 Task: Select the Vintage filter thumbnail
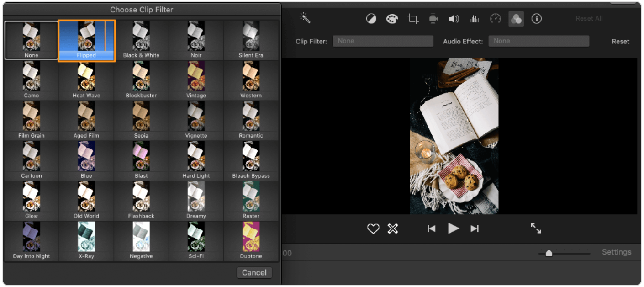pyautogui.click(x=196, y=81)
